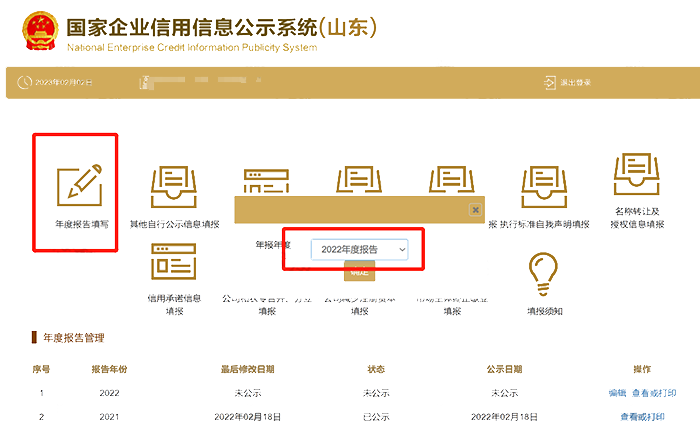
Task: Close the year selection dialog with X
Action: pyautogui.click(x=475, y=209)
